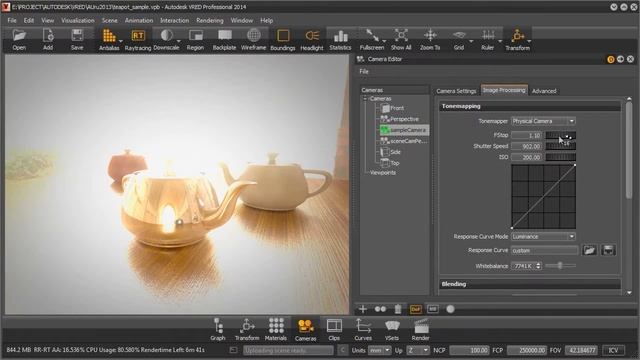Image resolution: width=640 pixels, height=360 pixels.
Task: Click the save response curve disk icon
Action: pos(608,250)
